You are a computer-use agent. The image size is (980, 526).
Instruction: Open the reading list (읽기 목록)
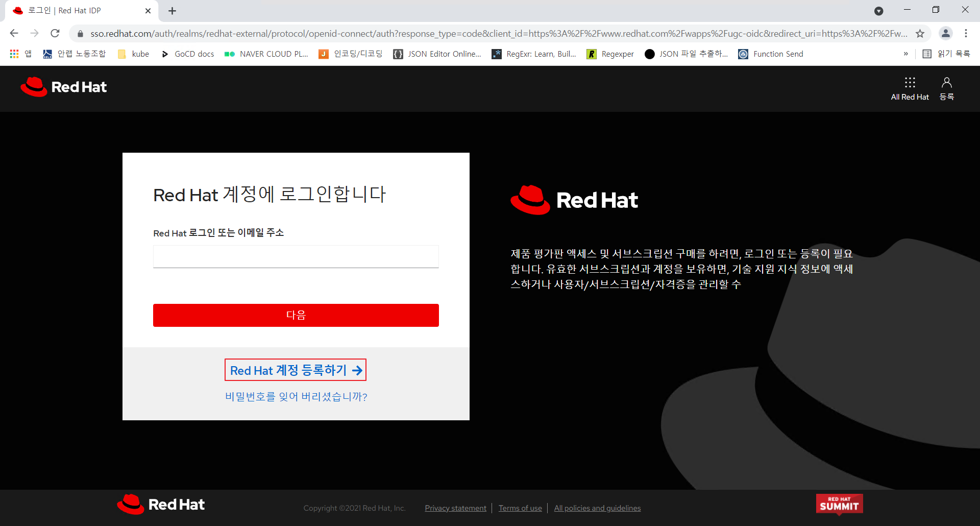(946, 54)
